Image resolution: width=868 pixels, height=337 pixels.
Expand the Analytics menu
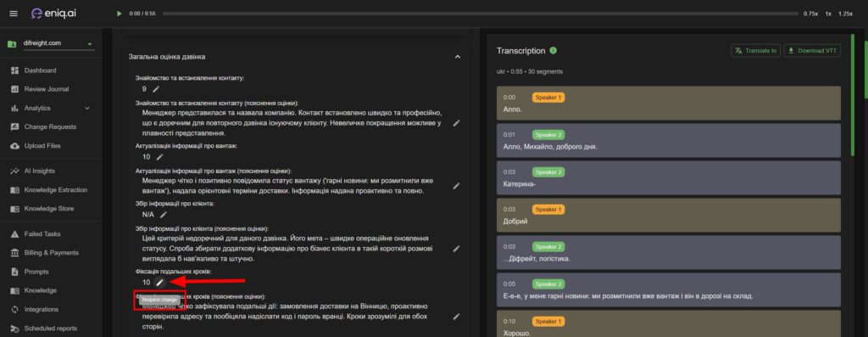point(51,108)
